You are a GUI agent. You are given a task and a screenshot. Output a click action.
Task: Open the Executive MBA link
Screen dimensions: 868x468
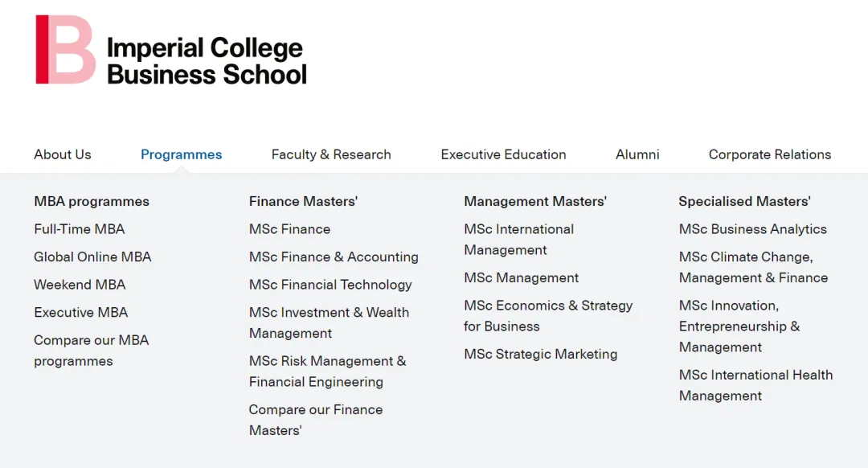click(80, 312)
